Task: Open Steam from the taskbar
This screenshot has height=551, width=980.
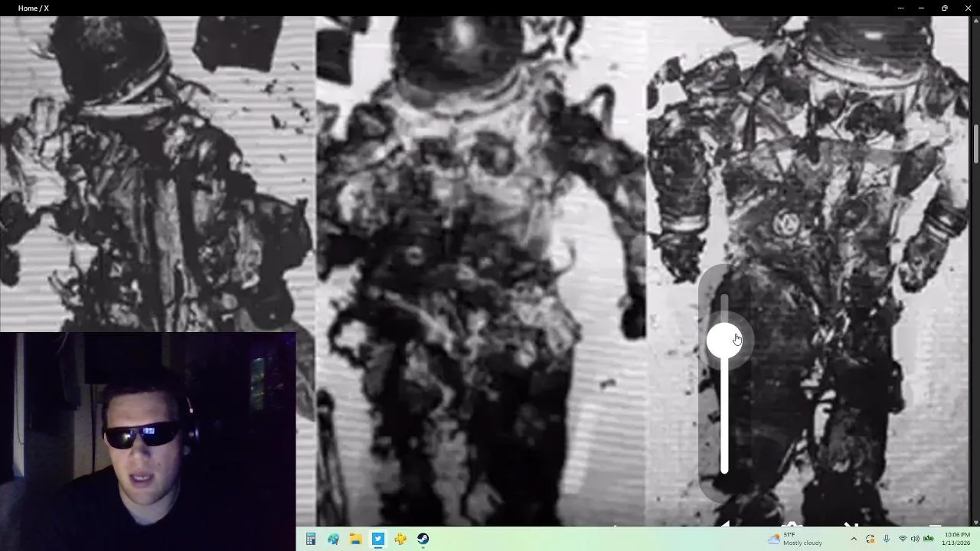Action: 423,539
